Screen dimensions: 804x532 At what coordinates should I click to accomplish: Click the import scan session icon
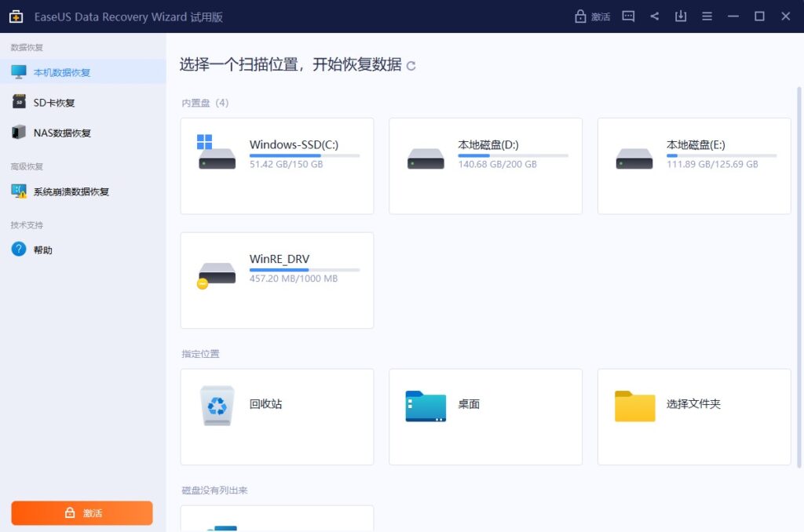coord(681,16)
